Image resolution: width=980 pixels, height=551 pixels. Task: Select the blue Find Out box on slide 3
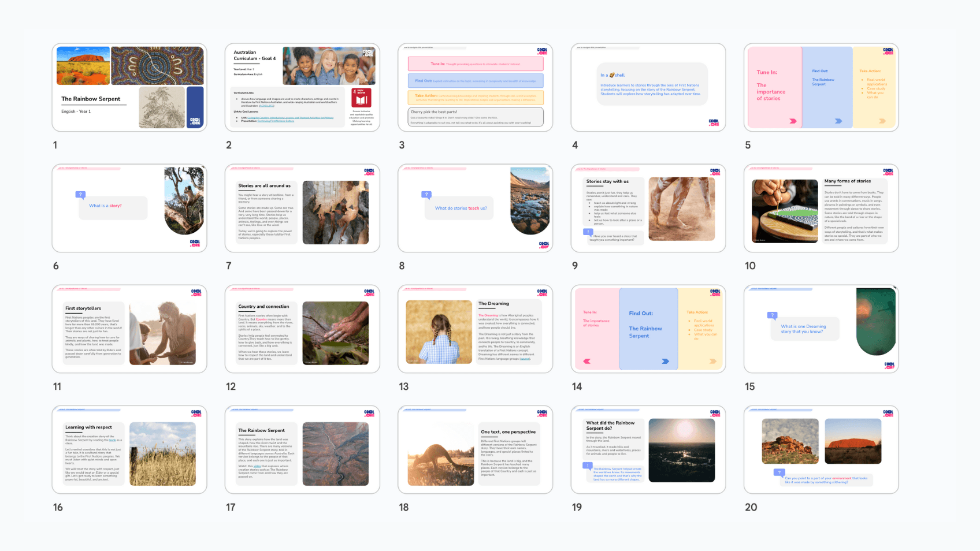click(475, 81)
